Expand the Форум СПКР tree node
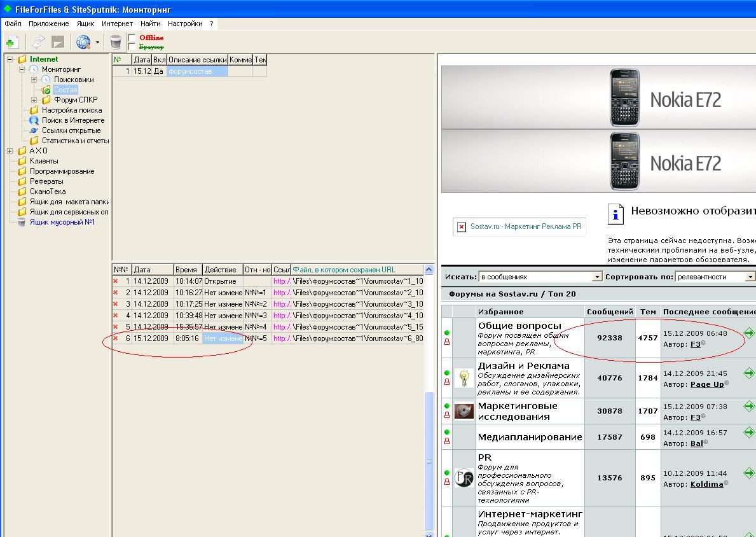Screen dimensions: 756x537 34,100
